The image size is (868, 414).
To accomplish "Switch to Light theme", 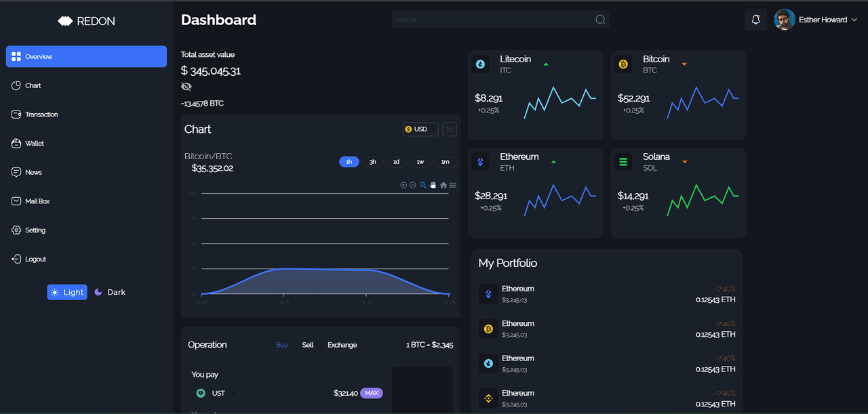I will click(67, 292).
